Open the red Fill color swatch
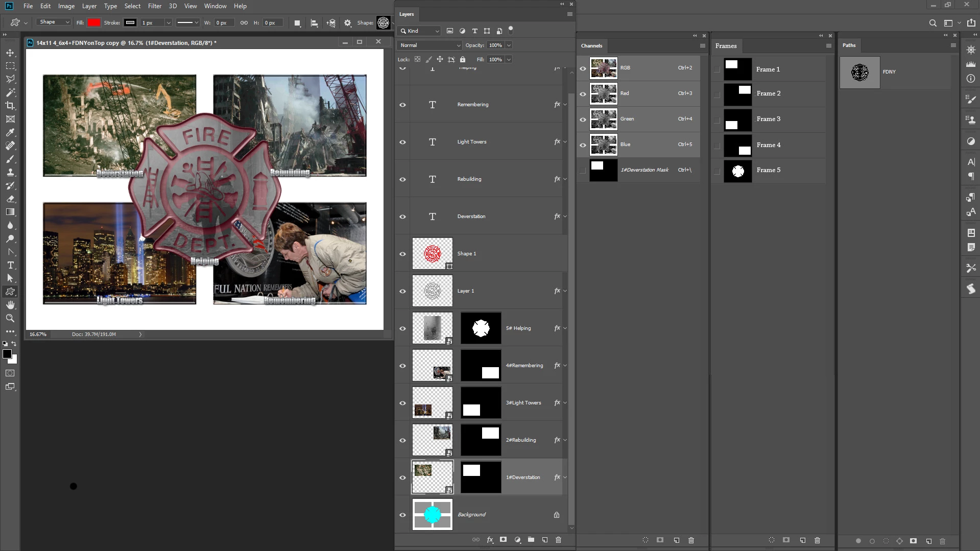 click(94, 23)
